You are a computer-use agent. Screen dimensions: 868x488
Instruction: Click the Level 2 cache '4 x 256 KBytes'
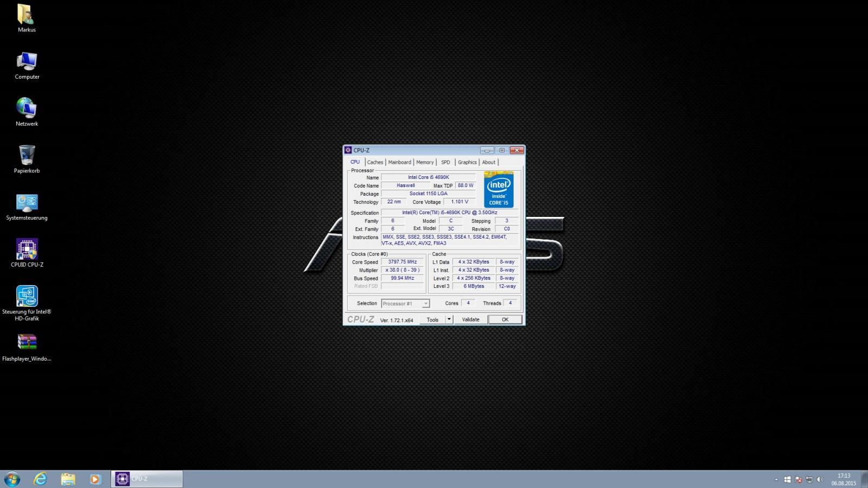coord(474,278)
